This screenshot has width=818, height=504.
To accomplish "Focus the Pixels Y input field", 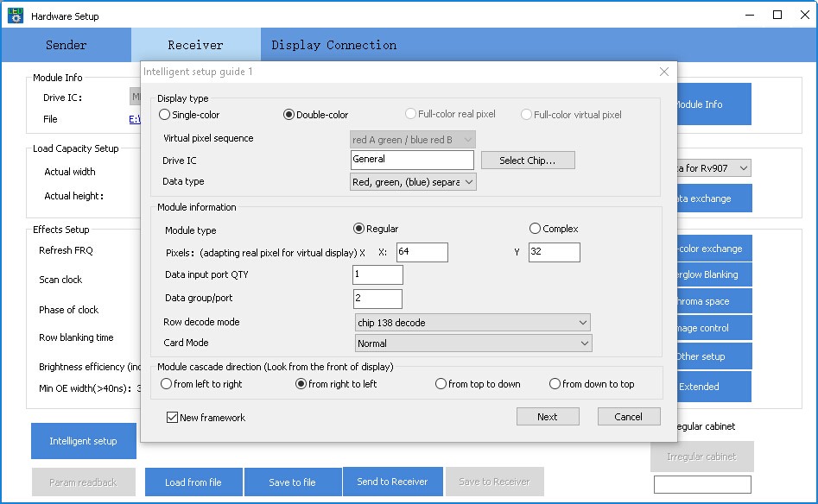I will (x=554, y=253).
